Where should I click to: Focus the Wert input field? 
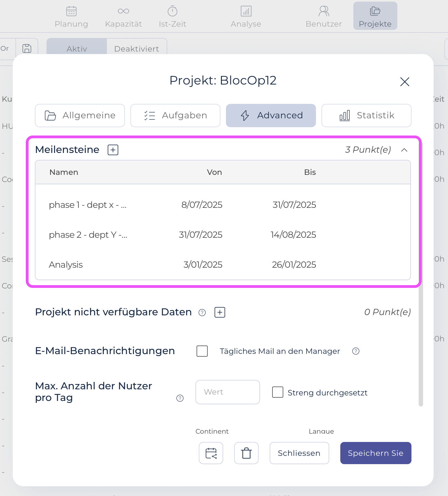pos(228,392)
